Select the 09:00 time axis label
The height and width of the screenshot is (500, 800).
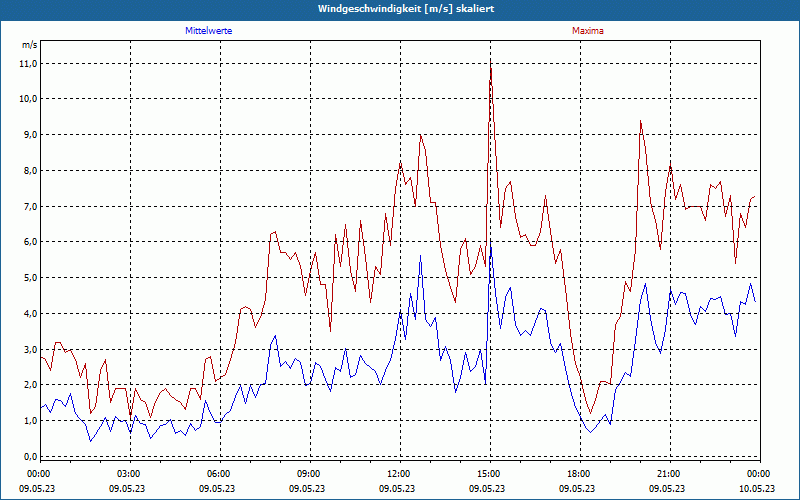click(310, 474)
